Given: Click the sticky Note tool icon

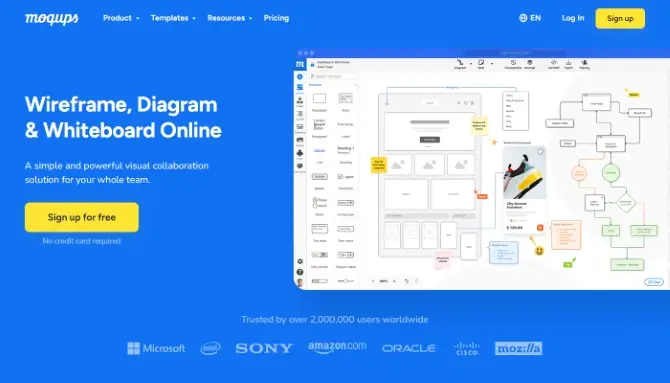Looking at the screenshot, I should [481, 64].
